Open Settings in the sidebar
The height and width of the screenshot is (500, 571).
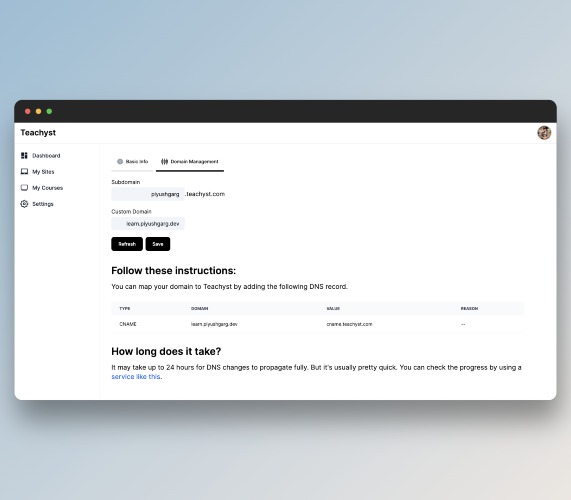click(x=43, y=204)
